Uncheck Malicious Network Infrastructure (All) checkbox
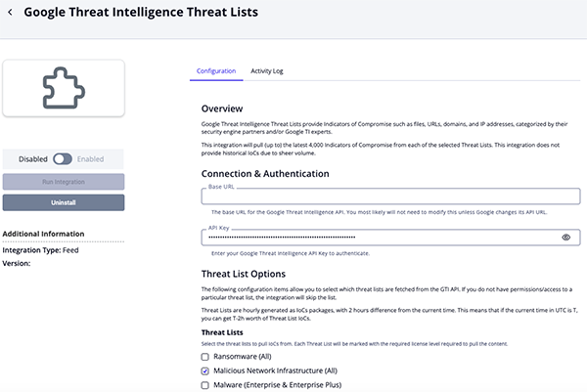The height and width of the screenshot is (392, 587). tap(204, 370)
